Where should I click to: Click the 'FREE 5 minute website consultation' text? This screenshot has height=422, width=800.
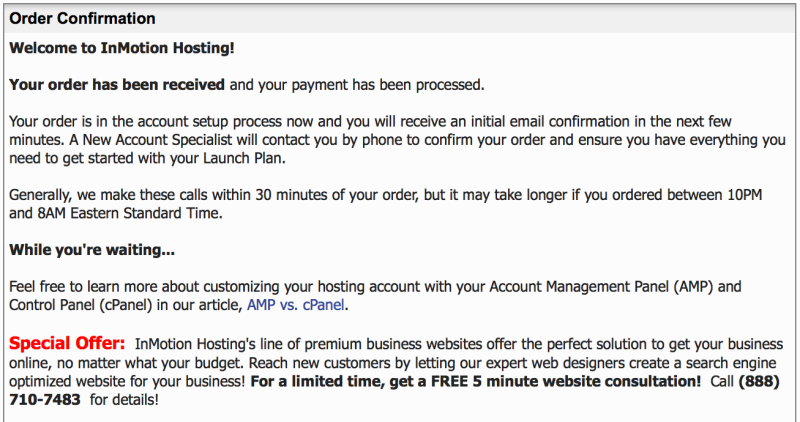click(x=566, y=381)
